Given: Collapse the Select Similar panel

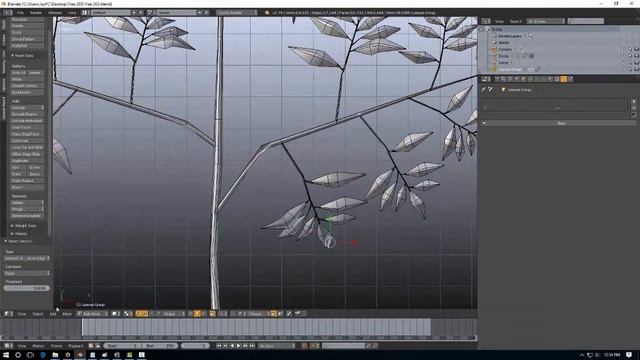Looking at the screenshot, I should click(18, 241).
